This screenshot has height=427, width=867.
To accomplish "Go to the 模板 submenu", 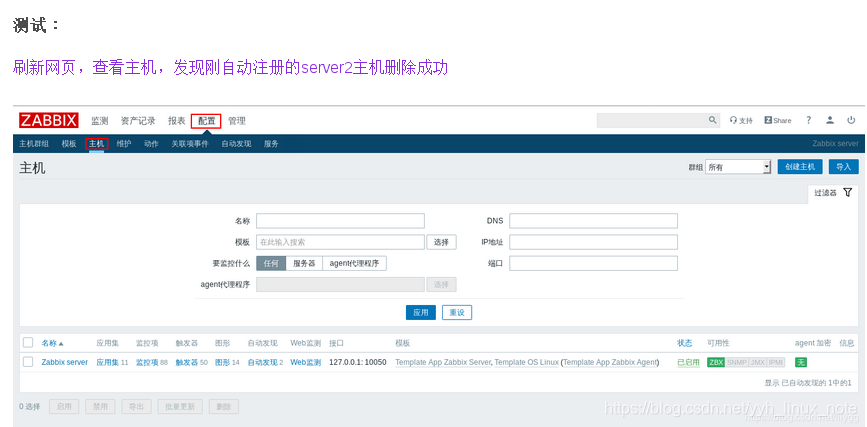I will [x=69, y=144].
